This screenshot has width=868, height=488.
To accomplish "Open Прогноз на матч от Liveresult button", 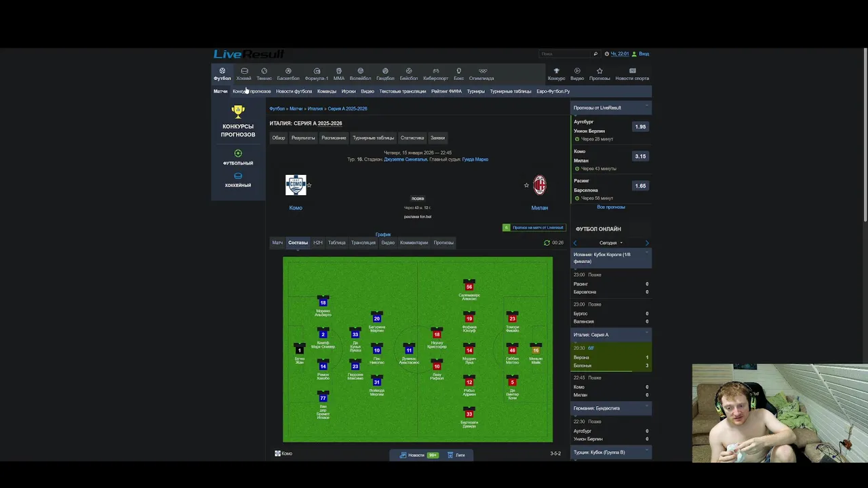I will 534,228.
